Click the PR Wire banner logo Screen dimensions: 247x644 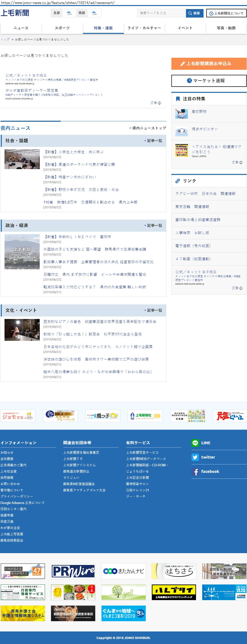(73, 571)
